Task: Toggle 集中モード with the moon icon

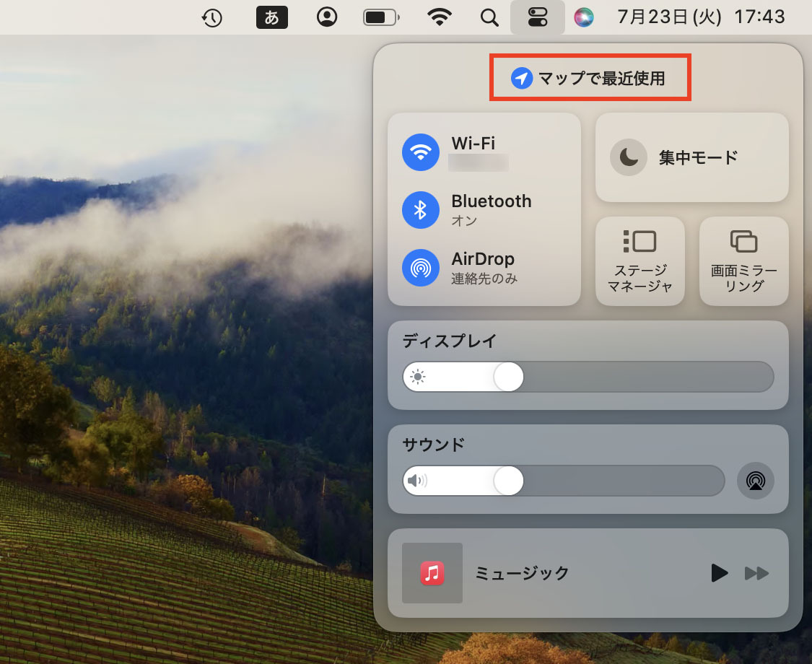Action: (x=628, y=157)
